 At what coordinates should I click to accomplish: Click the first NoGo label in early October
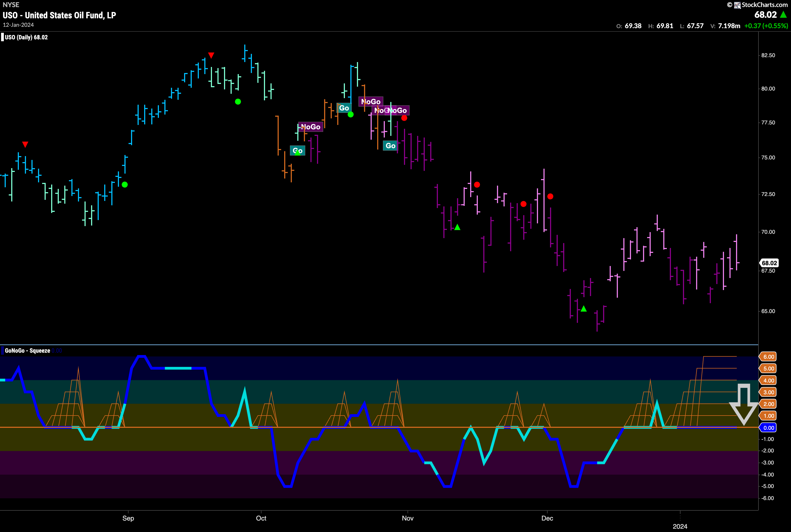[311, 127]
